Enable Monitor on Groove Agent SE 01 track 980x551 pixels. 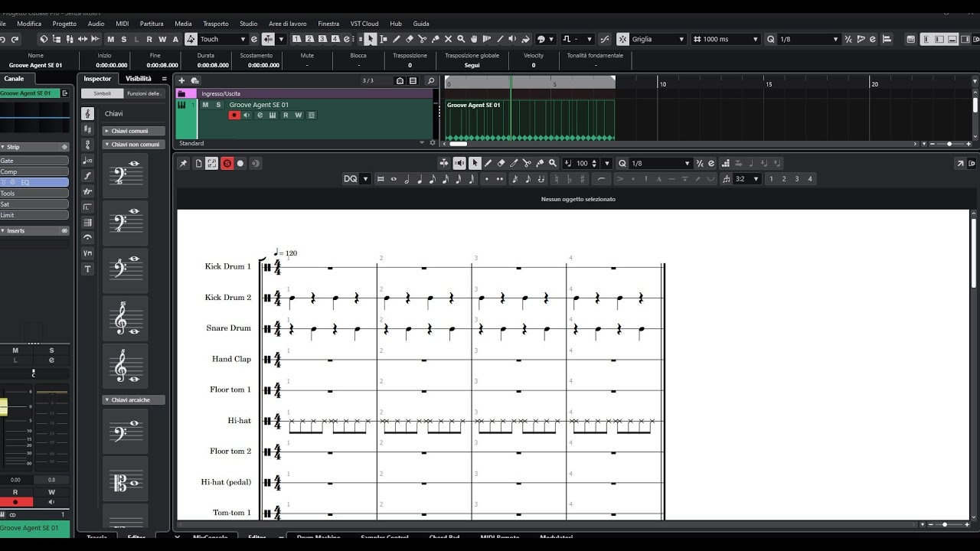[247, 115]
